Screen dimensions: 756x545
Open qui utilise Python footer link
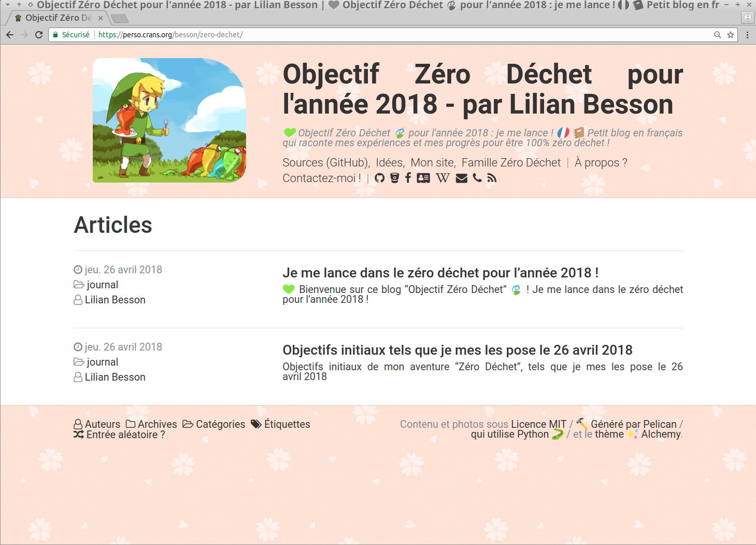click(x=510, y=434)
